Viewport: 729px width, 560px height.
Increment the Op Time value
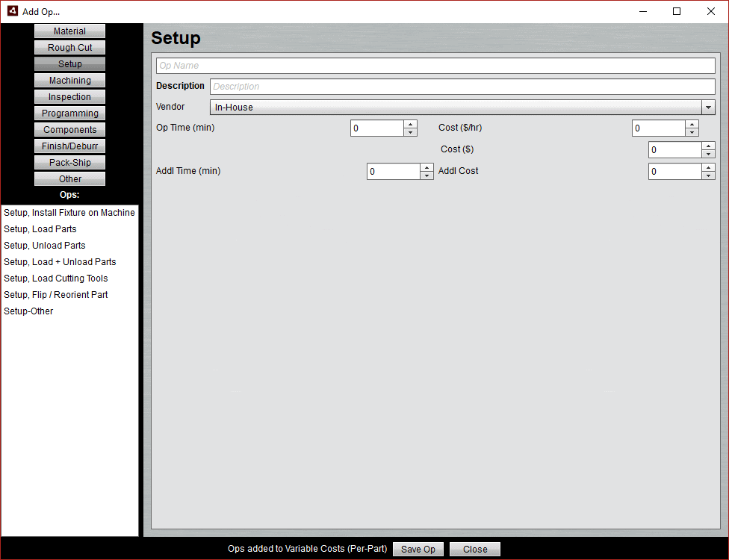pyautogui.click(x=410, y=124)
